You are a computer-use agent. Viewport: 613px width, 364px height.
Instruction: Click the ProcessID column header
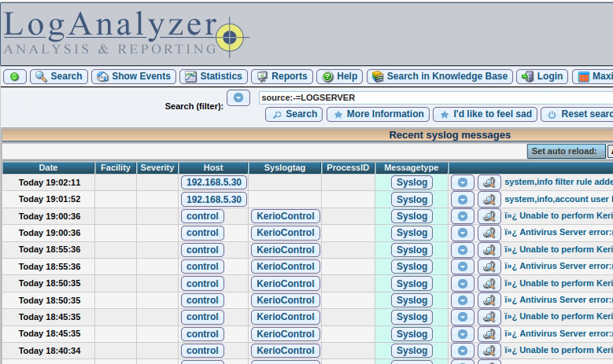click(348, 168)
